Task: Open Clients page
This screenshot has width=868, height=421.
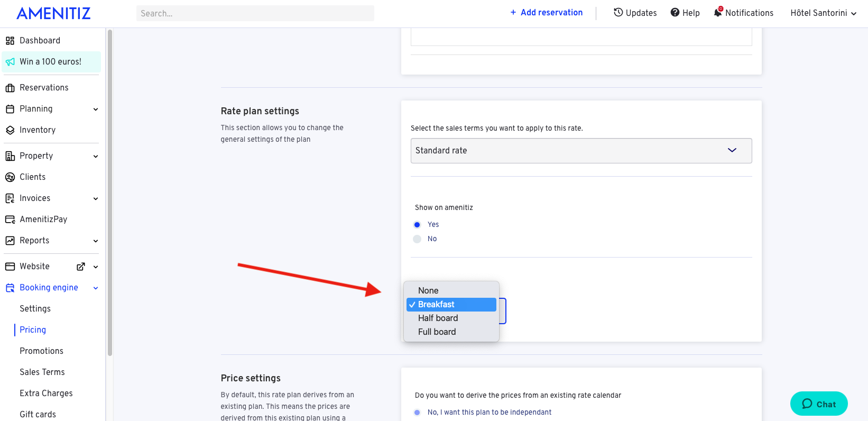Action: click(32, 177)
